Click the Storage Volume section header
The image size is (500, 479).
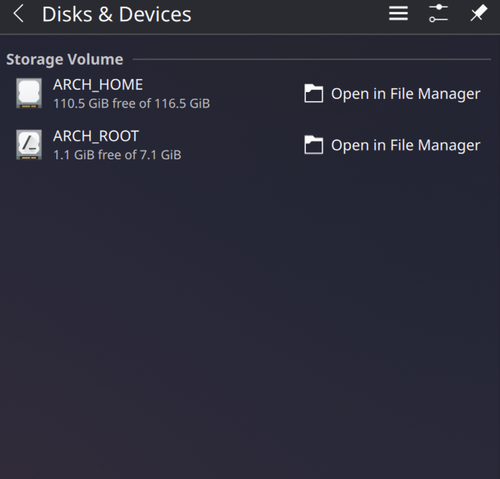pyautogui.click(x=65, y=59)
